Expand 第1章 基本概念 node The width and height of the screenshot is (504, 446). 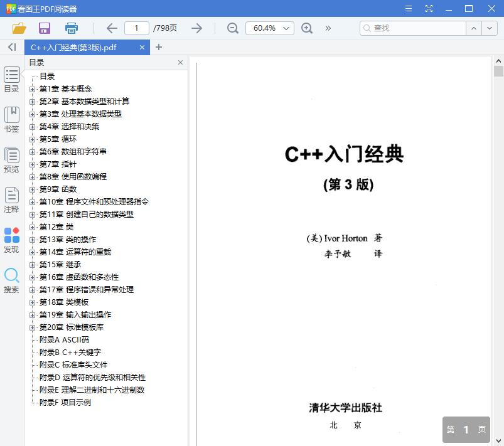(x=32, y=89)
